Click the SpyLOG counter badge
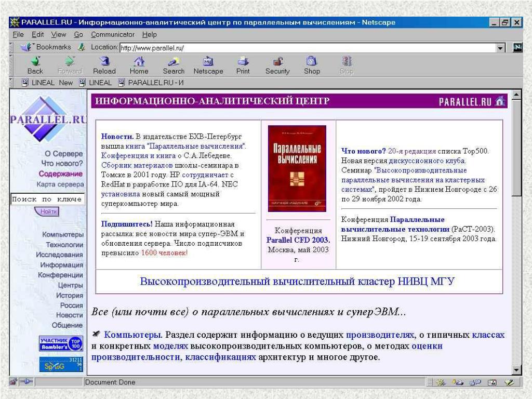Screen dimensions: 532x399 click(x=61, y=364)
